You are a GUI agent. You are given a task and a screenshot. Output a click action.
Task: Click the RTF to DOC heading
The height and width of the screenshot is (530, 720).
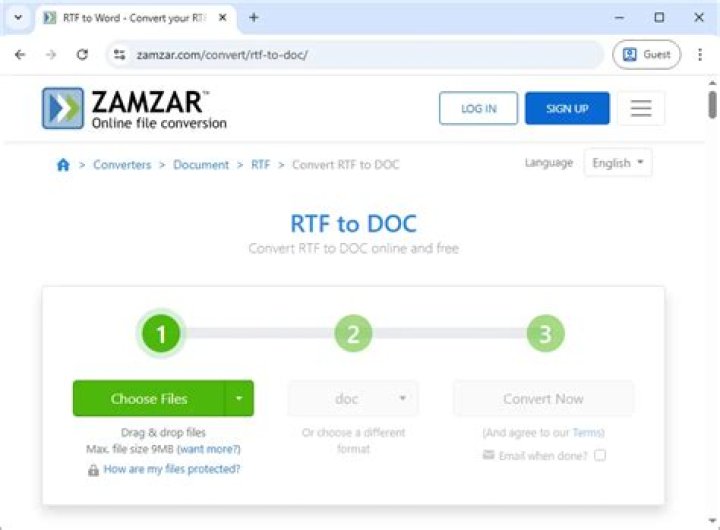point(353,224)
